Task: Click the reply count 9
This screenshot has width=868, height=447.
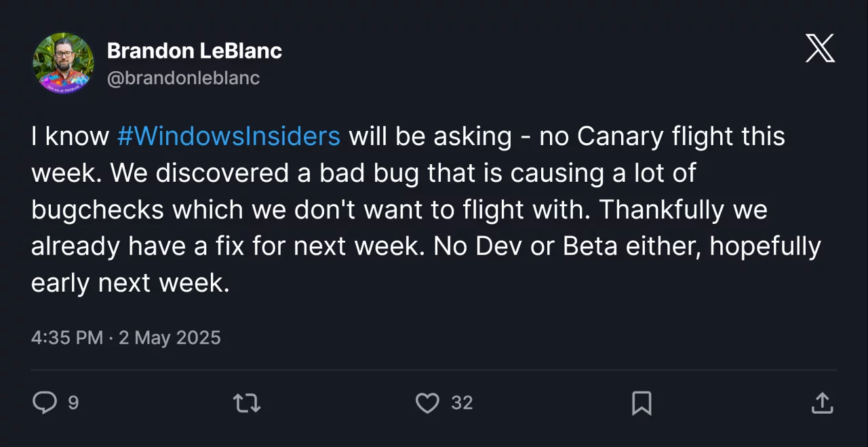Action: (x=73, y=403)
